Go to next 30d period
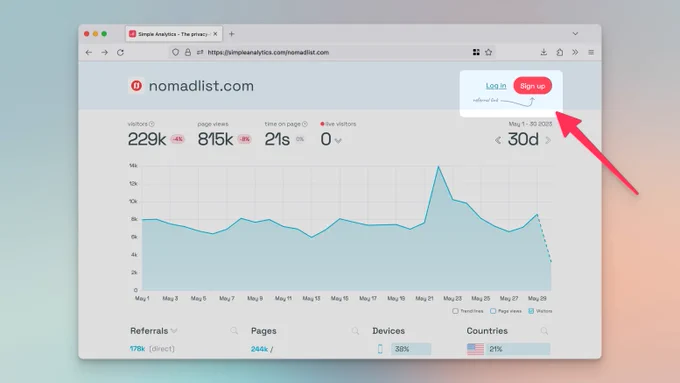The image size is (680, 383). click(x=548, y=140)
